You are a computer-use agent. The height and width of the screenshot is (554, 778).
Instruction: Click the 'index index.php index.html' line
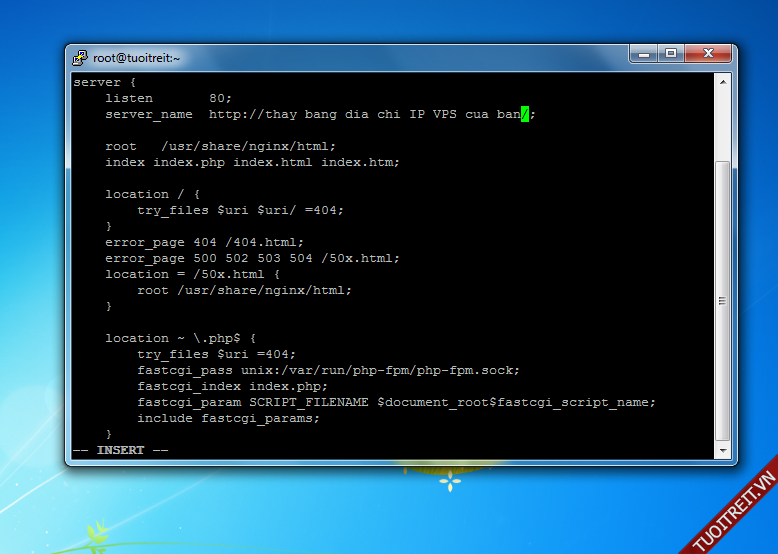pos(252,162)
